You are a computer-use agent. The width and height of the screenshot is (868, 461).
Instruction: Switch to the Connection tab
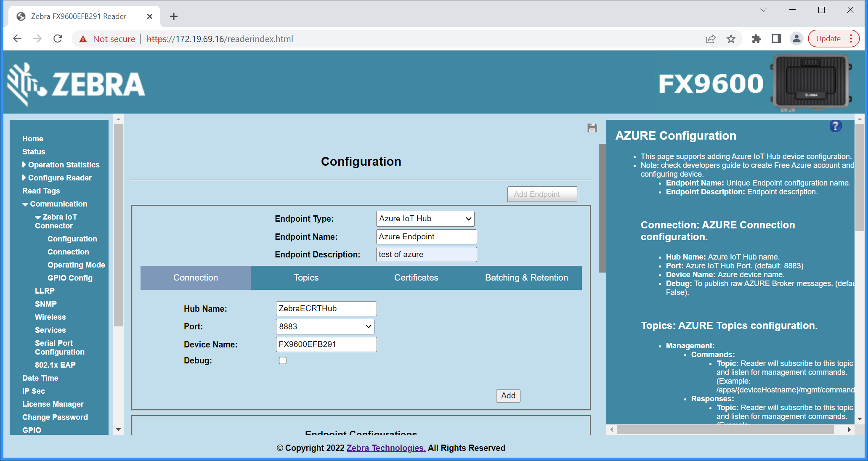[x=196, y=278]
